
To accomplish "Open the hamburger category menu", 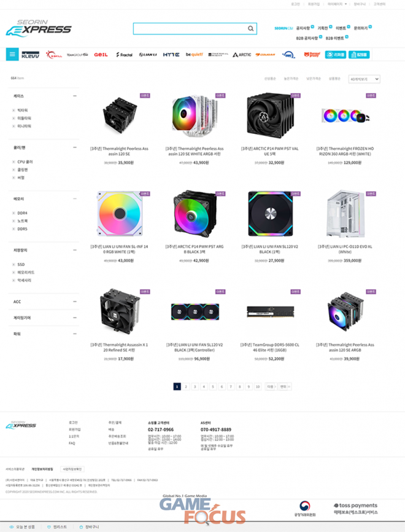I will (12, 54).
